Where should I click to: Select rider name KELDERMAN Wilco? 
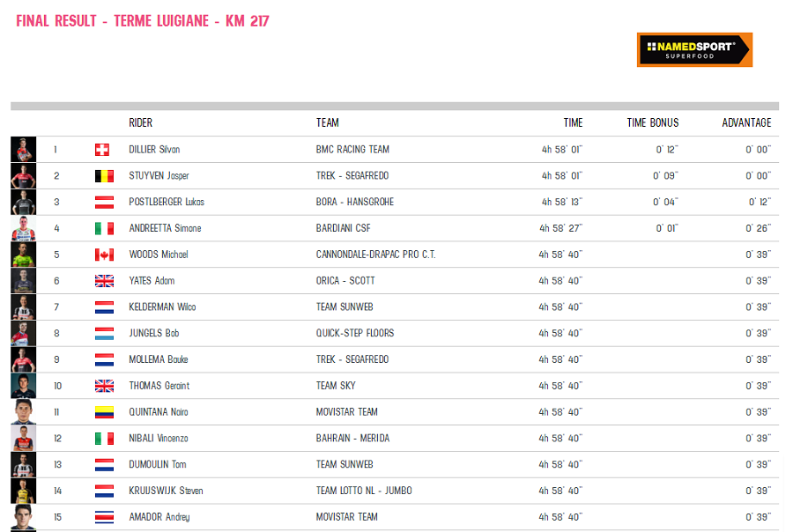pyautogui.click(x=162, y=307)
